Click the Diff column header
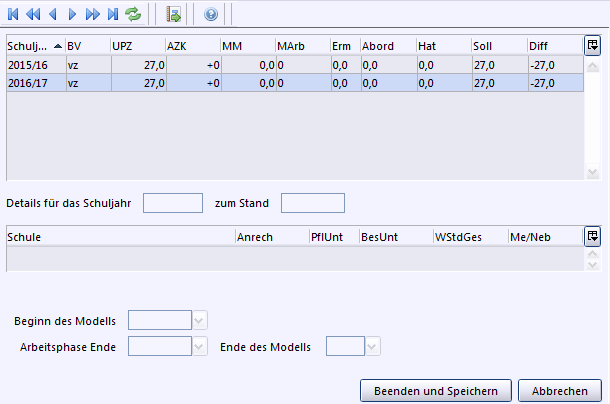The image size is (610, 404). 555,46
